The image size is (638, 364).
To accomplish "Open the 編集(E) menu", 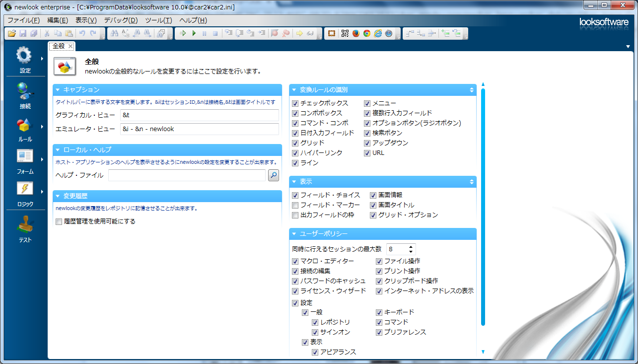I will (x=58, y=20).
